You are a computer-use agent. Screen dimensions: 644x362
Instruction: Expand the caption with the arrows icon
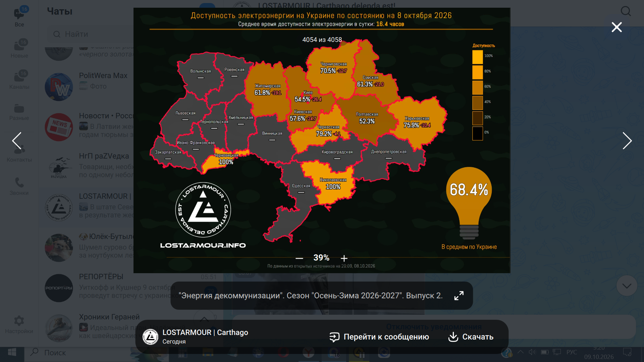tap(459, 296)
